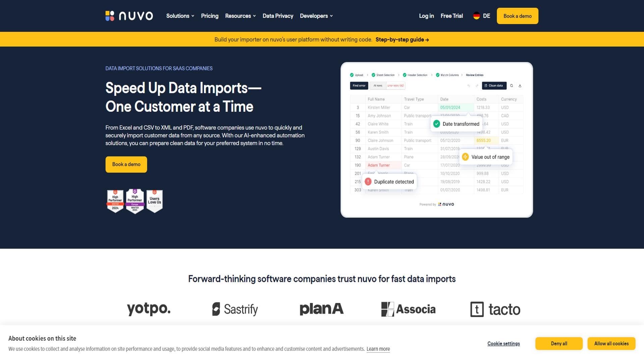Viewport: 644px width, 362px height.
Task: Expand the Solutions dropdown menu
Action: point(180,16)
